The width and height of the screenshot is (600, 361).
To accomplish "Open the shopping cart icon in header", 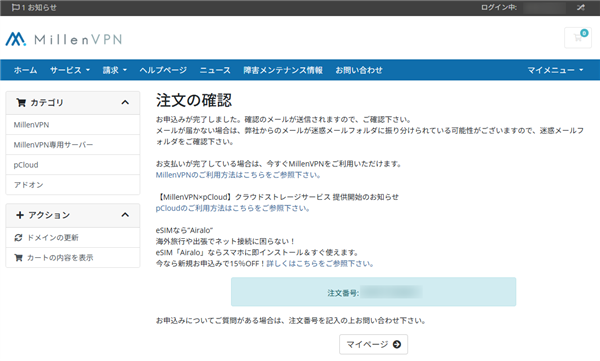I will point(578,38).
